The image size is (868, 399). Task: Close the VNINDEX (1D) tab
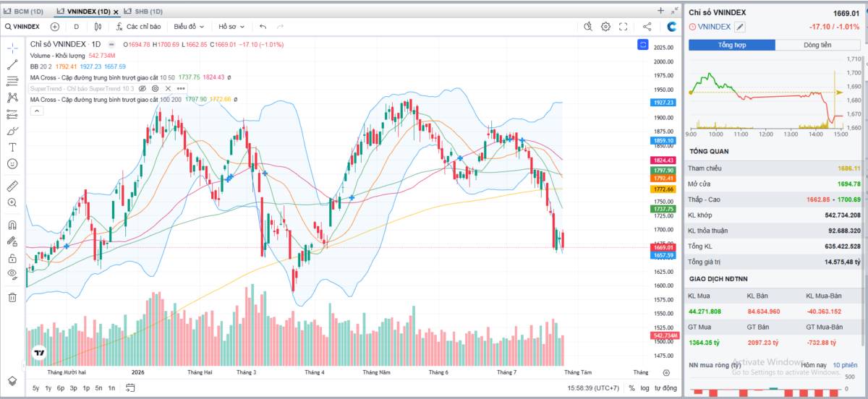coord(116,12)
